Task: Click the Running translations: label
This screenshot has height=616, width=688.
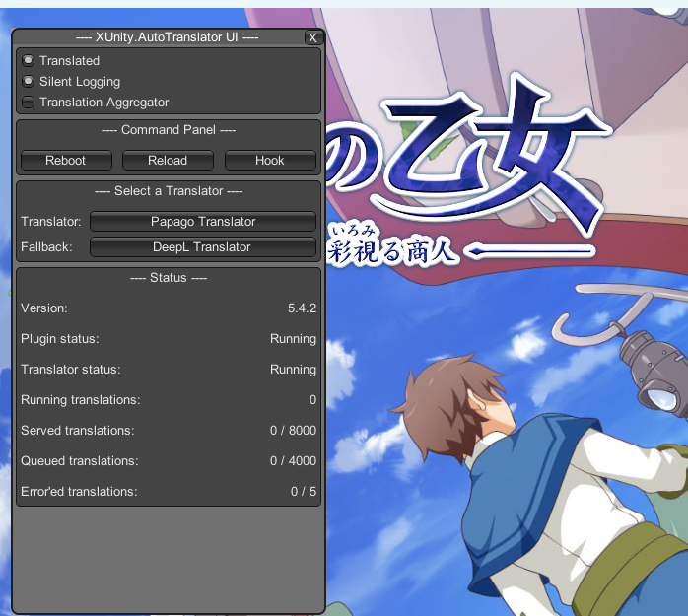Action: [80, 400]
